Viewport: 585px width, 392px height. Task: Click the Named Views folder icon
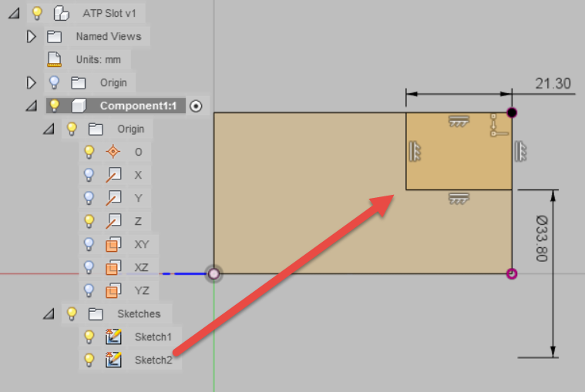tap(55, 37)
